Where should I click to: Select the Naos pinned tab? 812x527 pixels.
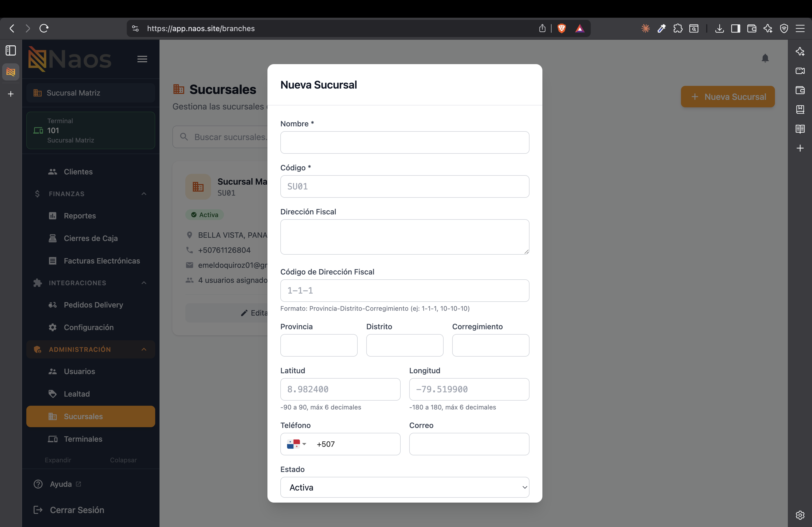pos(11,72)
